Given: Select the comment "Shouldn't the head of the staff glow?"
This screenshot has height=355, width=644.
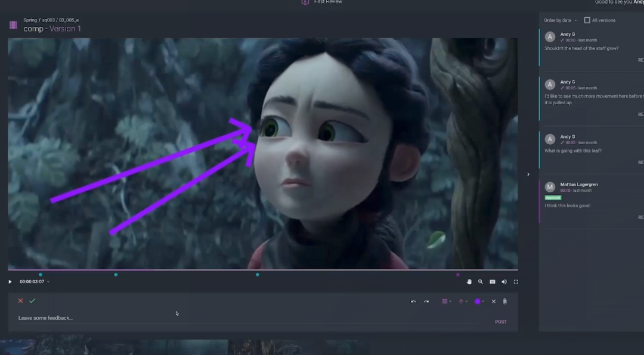Looking at the screenshot, I should coord(581,48).
